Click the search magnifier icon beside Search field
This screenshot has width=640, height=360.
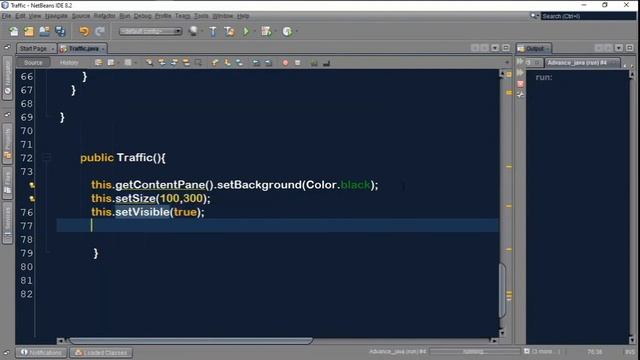[534, 16]
